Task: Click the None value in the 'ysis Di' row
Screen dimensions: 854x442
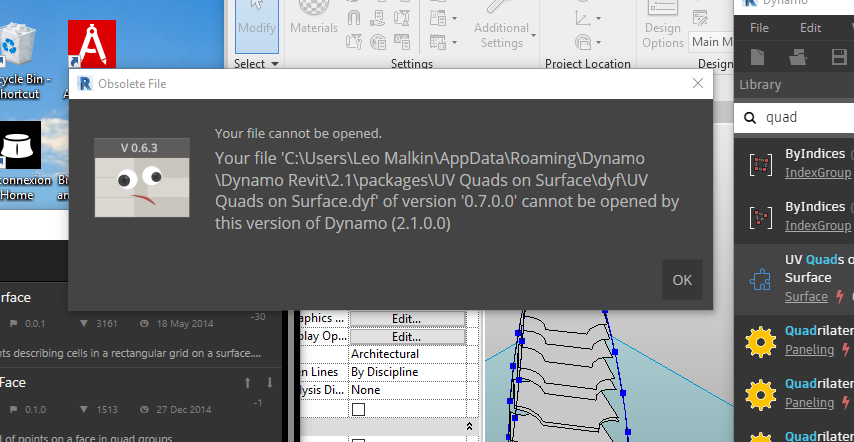Action: [365, 390]
